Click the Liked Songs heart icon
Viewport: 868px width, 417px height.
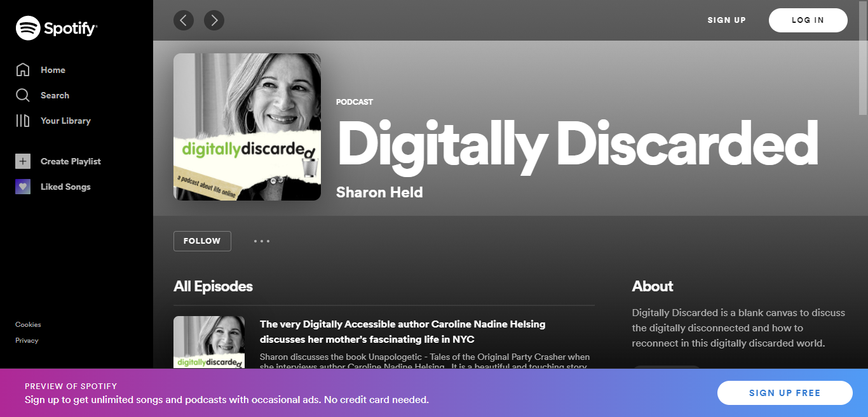pyautogui.click(x=23, y=187)
